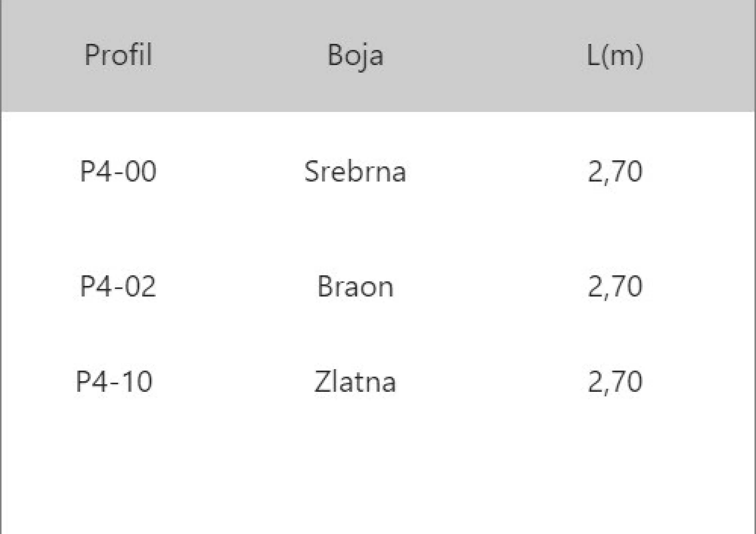Select the P4-00 profile cell
This screenshot has width=756, height=534.
(x=118, y=171)
